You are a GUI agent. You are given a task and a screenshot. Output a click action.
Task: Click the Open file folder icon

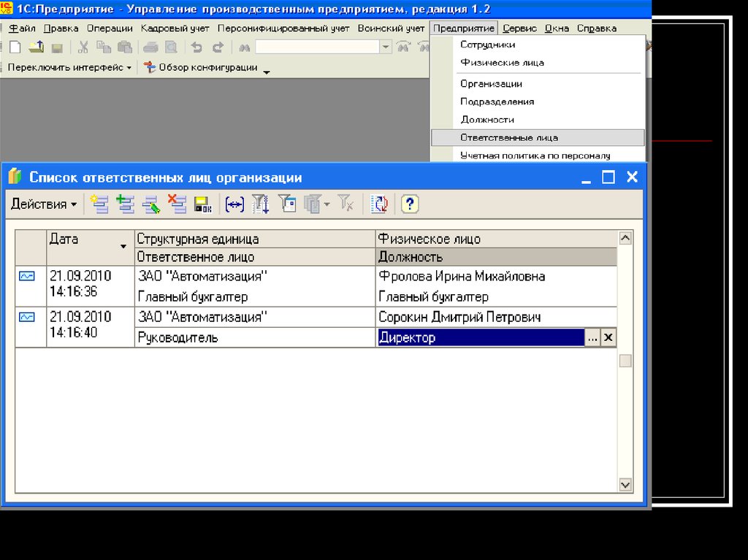click(36, 47)
